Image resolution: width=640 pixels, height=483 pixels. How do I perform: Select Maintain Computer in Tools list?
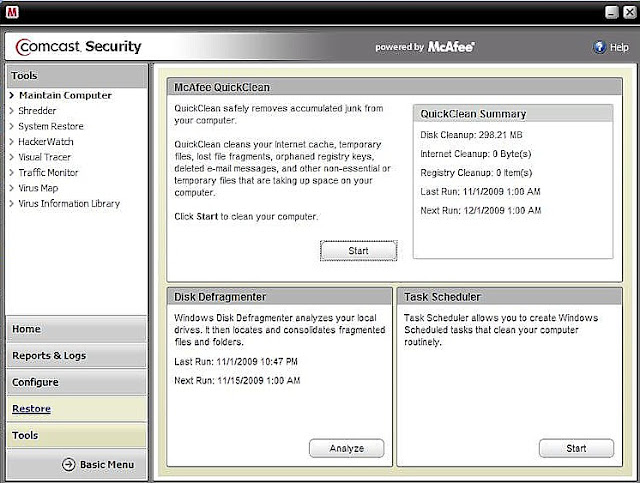65,95
